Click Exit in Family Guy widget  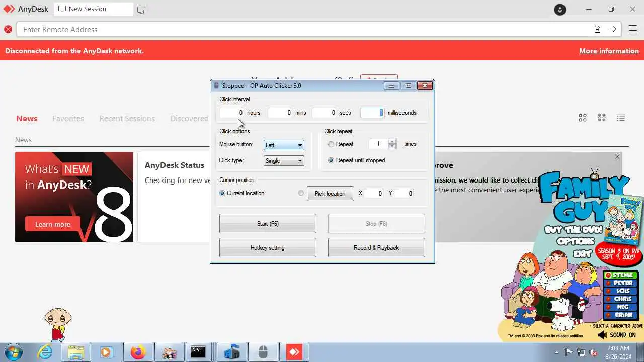[x=582, y=254]
